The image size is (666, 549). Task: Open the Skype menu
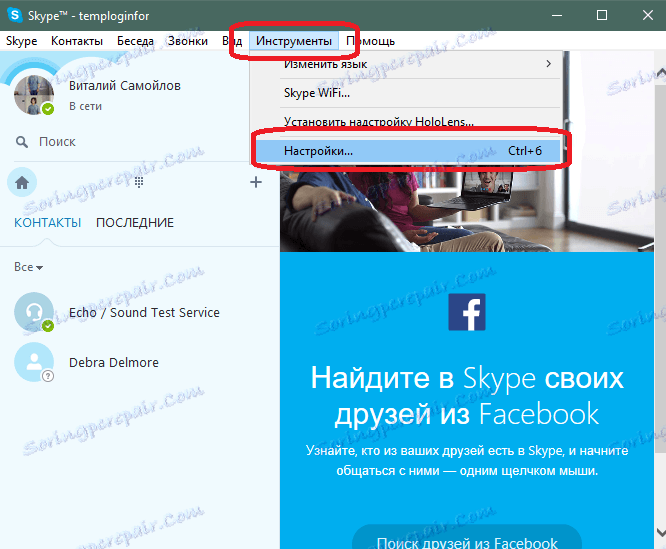[x=22, y=41]
